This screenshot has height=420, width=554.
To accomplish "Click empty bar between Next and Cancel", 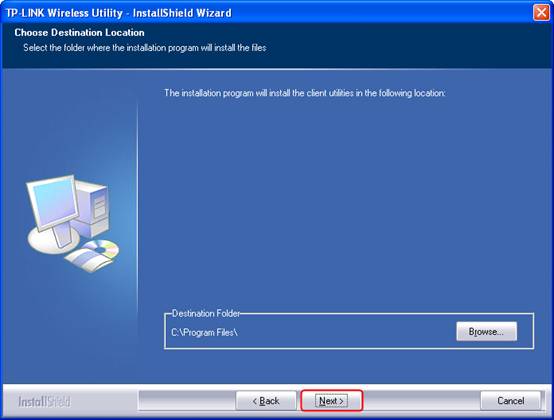I will pos(422,401).
